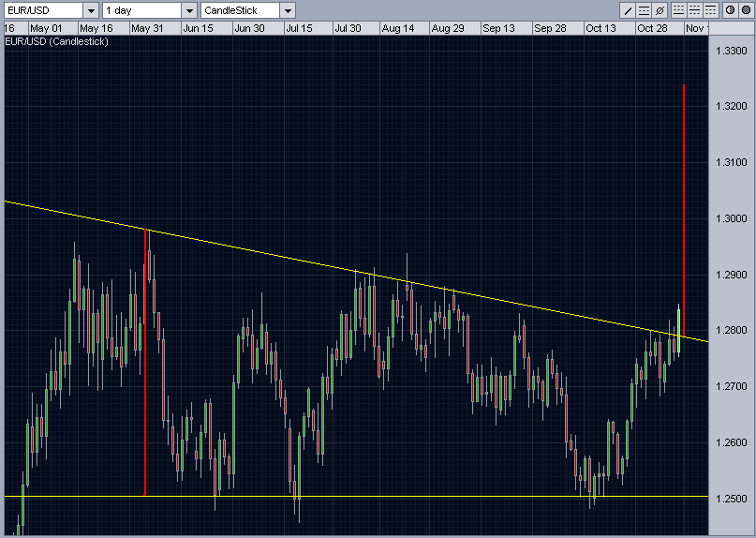The height and width of the screenshot is (538, 756).
Task: Choose line style with solid middle line
Action: point(694,10)
